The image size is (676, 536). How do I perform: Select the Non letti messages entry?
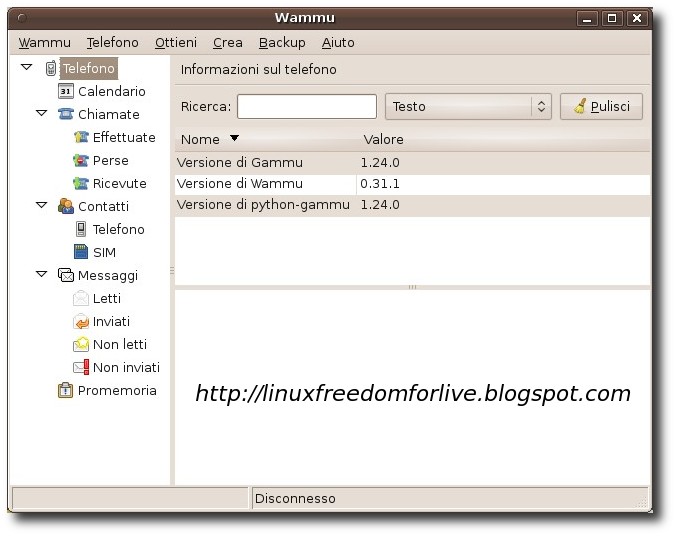[120, 344]
